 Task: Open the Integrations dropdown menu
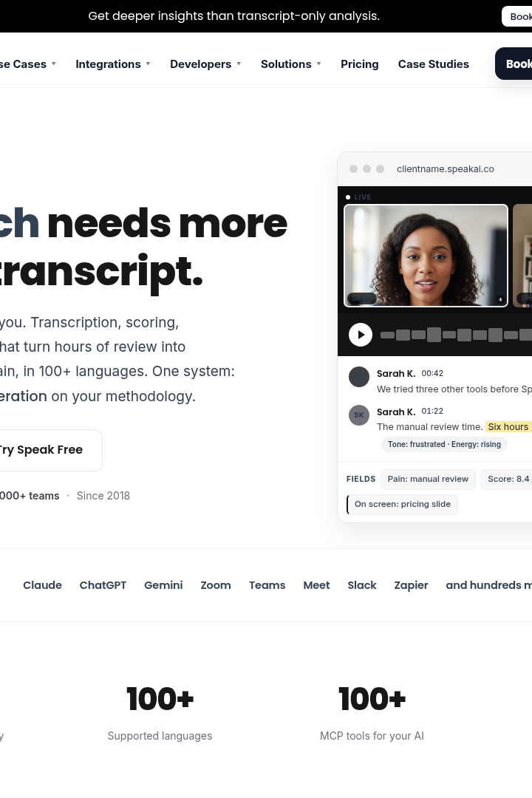(113, 64)
